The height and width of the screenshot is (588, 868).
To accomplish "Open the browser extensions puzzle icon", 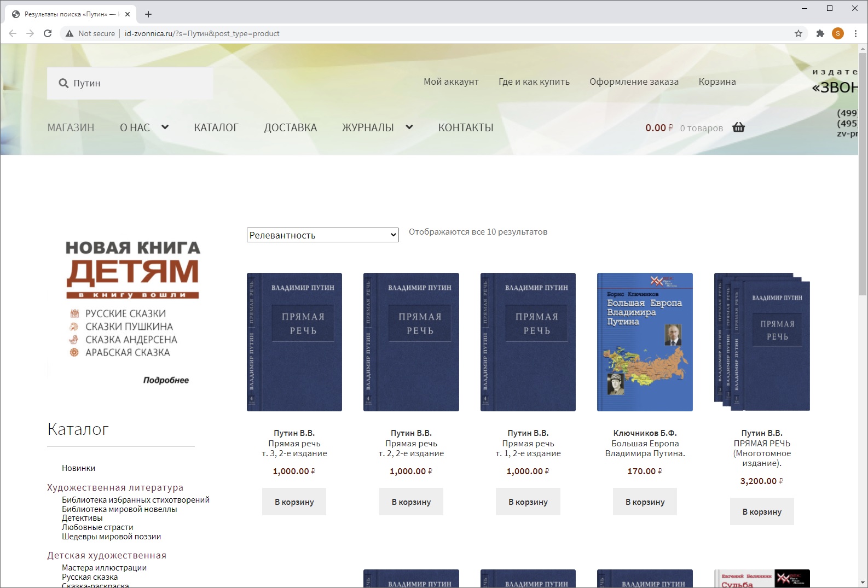I will tap(820, 33).
